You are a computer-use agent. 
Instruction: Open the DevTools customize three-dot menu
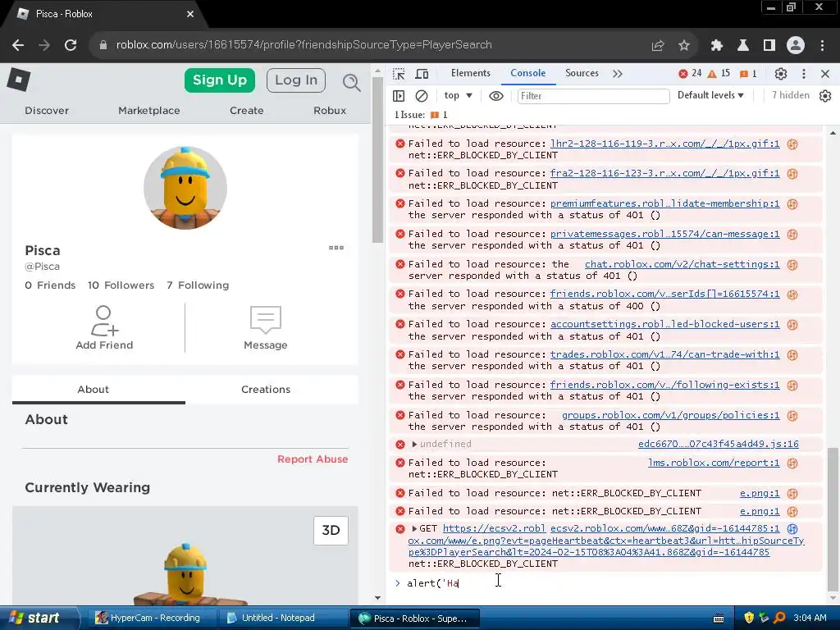click(x=804, y=74)
